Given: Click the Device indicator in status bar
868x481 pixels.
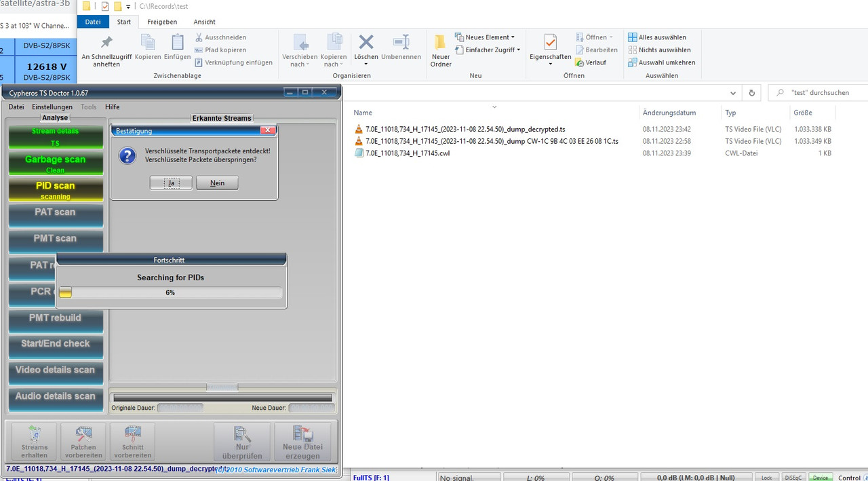Looking at the screenshot, I should click(821, 478).
